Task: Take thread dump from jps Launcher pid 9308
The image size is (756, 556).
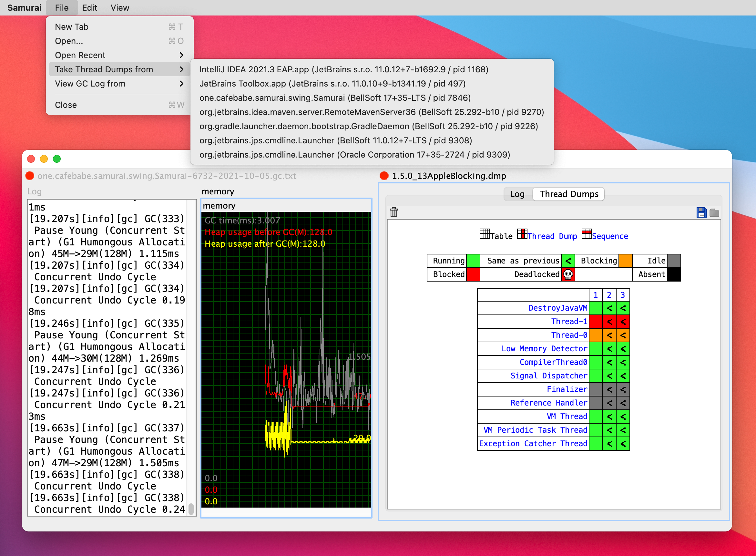Action: [372, 140]
